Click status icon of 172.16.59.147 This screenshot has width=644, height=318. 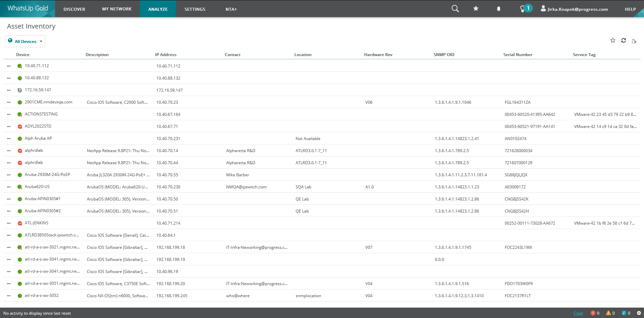(20, 90)
